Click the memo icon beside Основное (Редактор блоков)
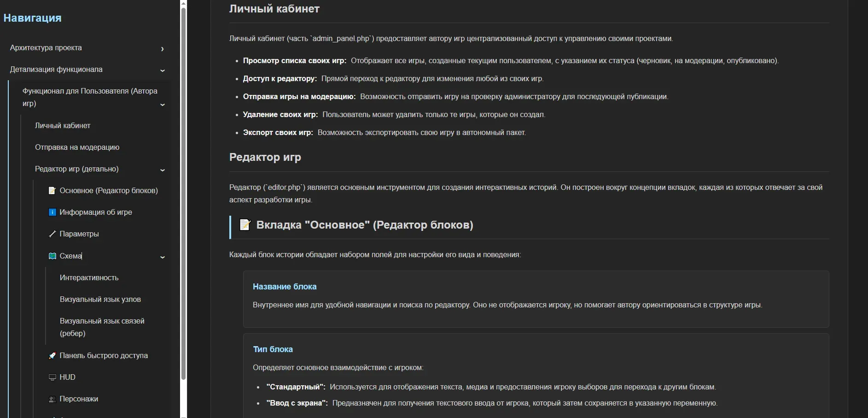 pyautogui.click(x=52, y=190)
